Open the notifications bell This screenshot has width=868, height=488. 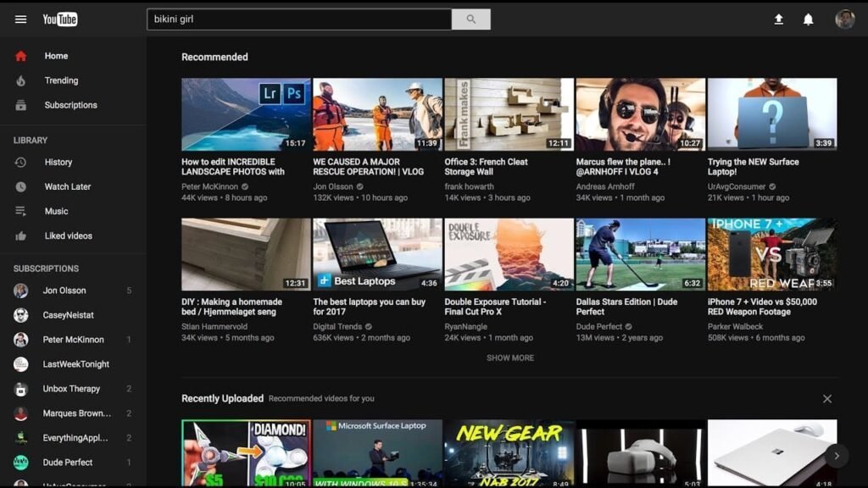810,19
